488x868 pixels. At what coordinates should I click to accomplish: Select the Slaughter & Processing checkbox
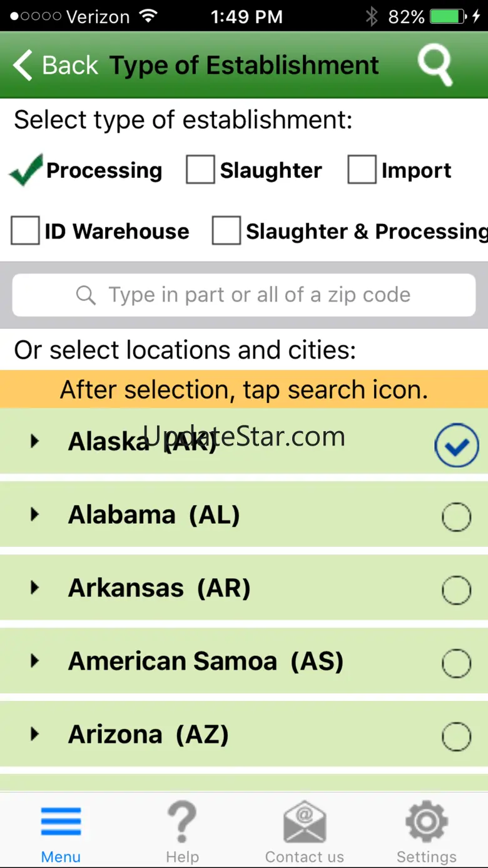[x=226, y=231]
